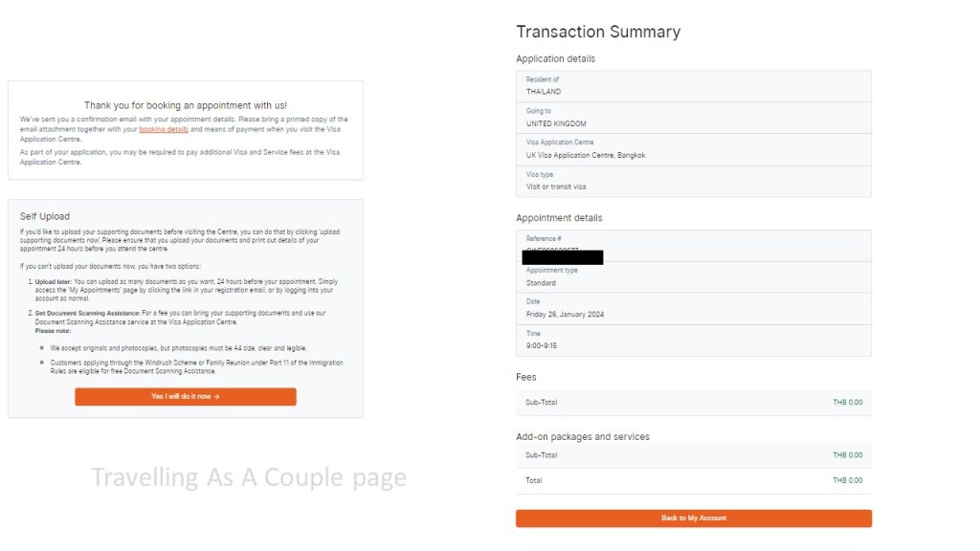The image size is (980, 551).
Task: Click the Transaction Summary heading
Action: click(x=598, y=32)
